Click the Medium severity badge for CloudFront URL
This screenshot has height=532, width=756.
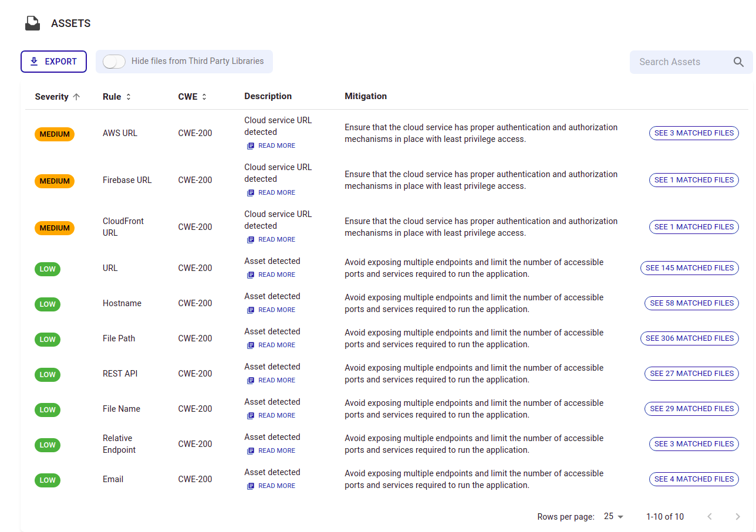(55, 228)
